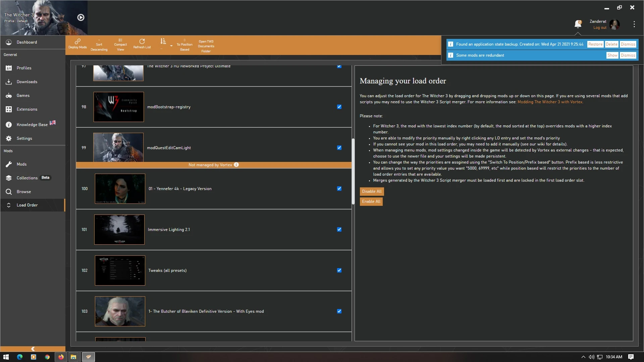Click Disable All button
644x362 pixels.
[372, 191]
